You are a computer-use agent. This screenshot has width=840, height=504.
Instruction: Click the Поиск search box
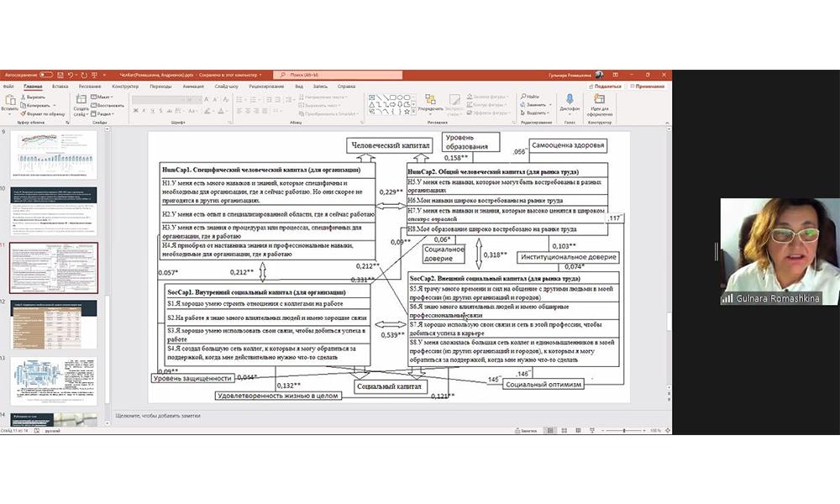pos(338,75)
